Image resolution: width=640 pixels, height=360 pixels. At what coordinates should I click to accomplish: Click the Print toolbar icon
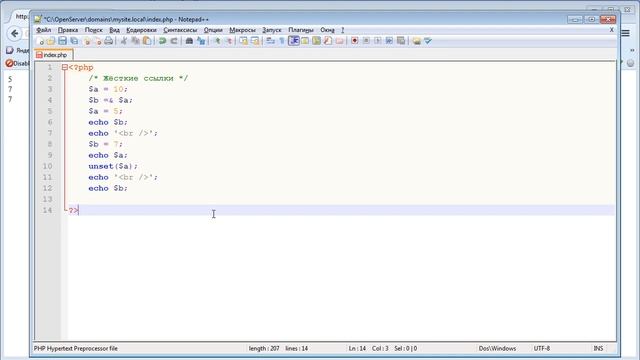click(x=109, y=41)
